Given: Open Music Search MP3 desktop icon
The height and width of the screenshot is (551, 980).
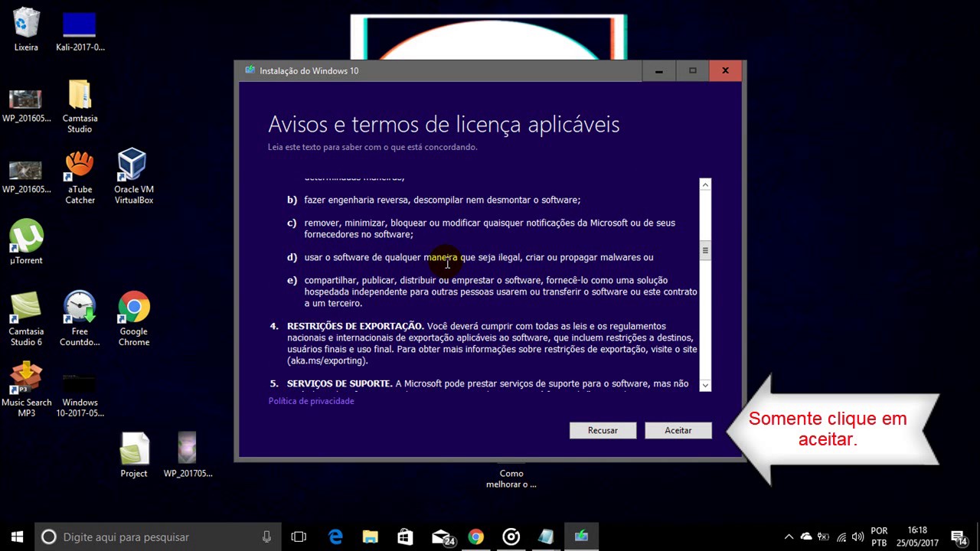Looking at the screenshot, I should pyautogui.click(x=26, y=390).
